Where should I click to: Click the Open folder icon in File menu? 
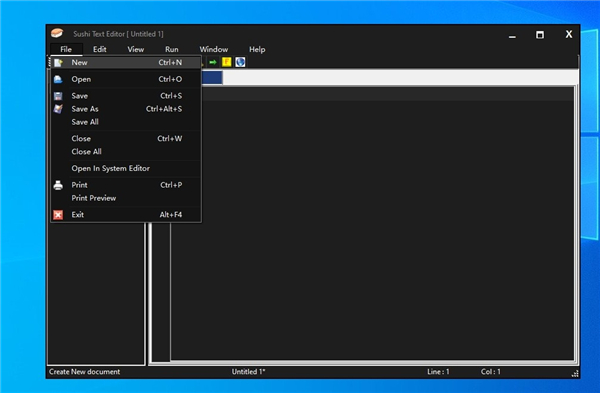click(58, 79)
